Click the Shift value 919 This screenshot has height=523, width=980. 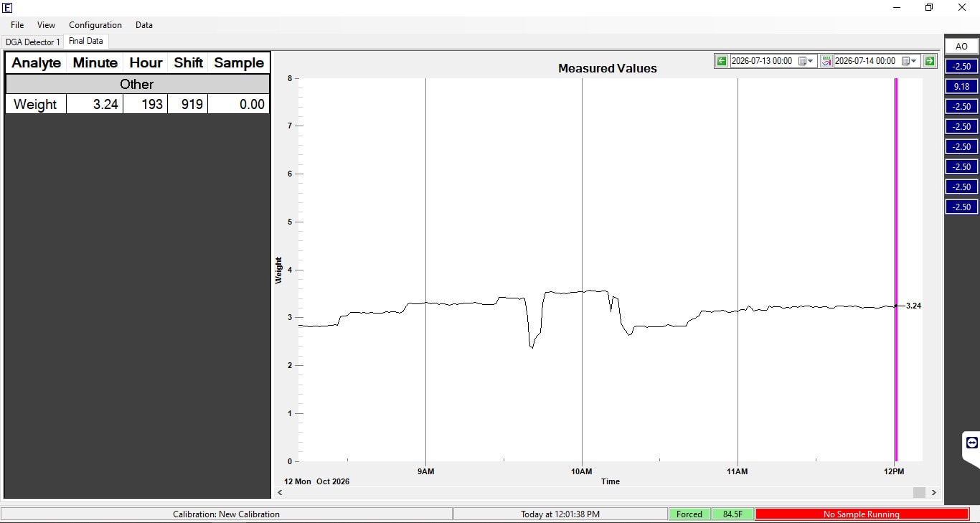188,104
